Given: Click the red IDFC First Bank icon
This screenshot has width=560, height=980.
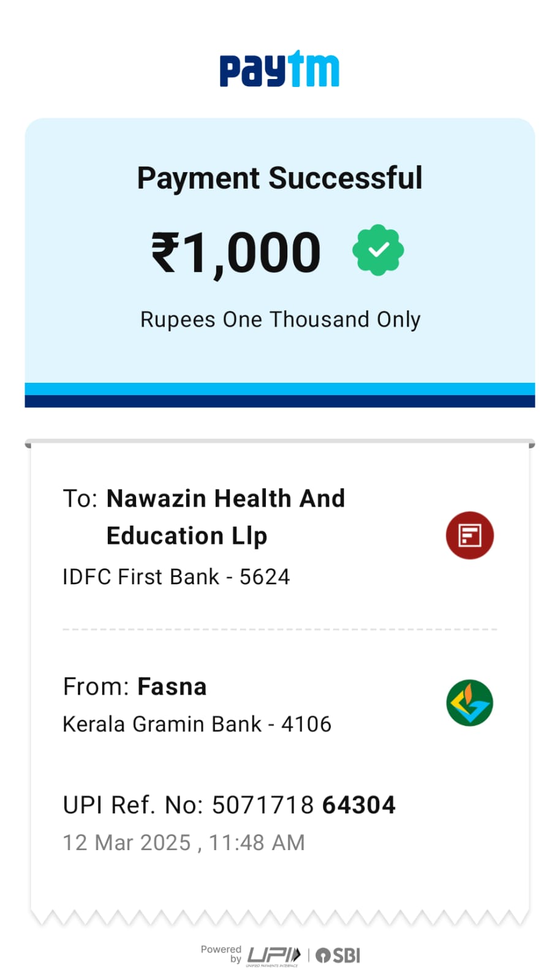Looking at the screenshot, I should tap(469, 535).
